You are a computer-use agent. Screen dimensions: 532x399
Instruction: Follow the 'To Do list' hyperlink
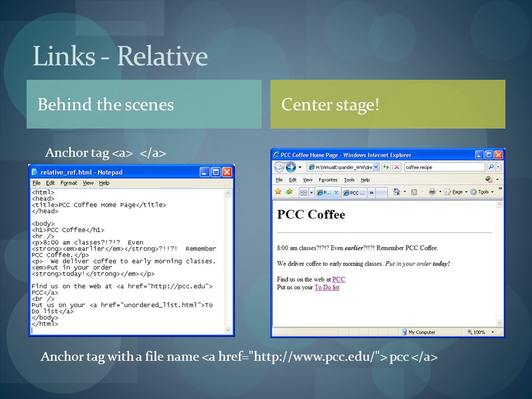coord(327,287)
